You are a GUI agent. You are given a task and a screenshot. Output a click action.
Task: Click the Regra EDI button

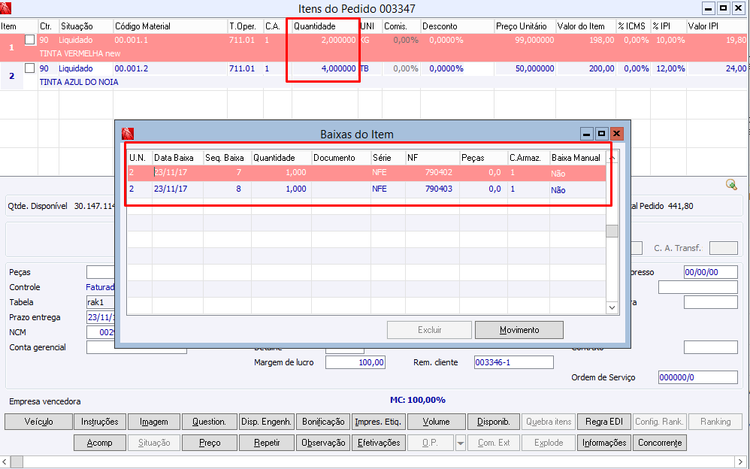(x=604, y=422)
